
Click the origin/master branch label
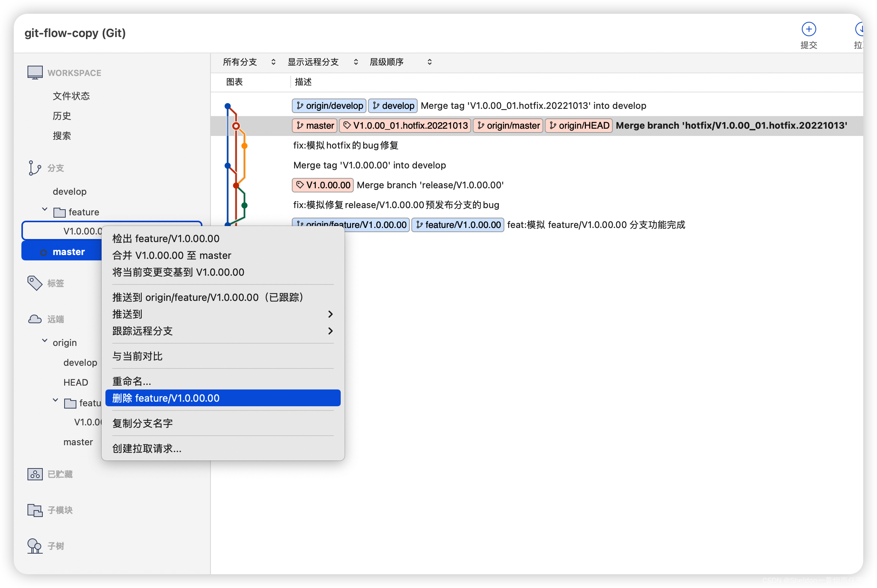[508, 126]
